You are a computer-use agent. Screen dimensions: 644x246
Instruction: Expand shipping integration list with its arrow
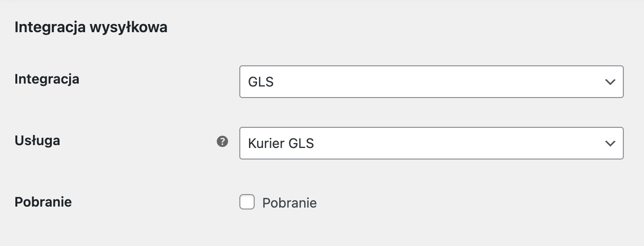(610, 82)
